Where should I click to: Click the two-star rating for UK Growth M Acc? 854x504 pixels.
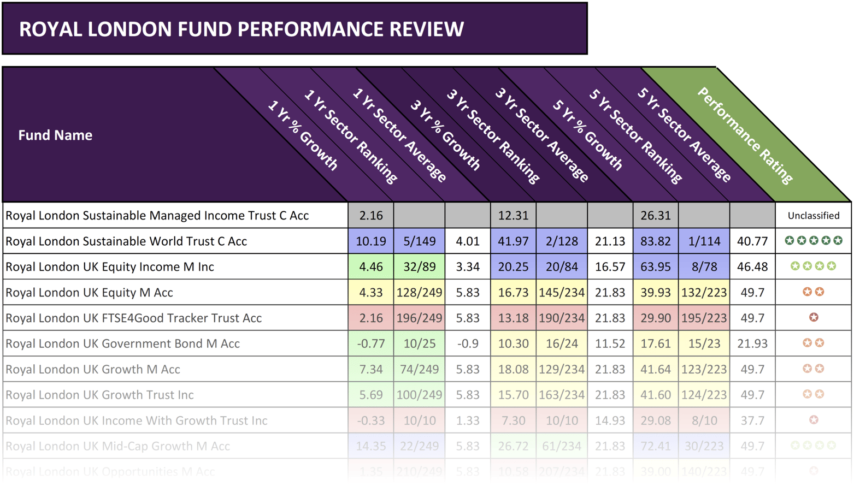pos(814,369)
